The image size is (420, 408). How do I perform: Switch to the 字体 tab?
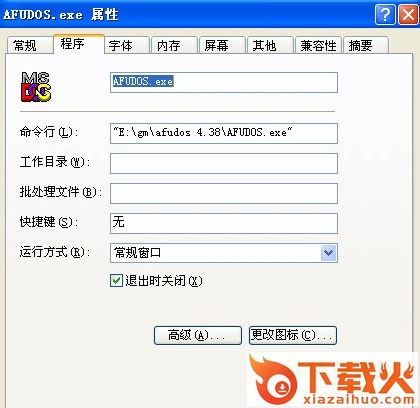coord(127,45)
